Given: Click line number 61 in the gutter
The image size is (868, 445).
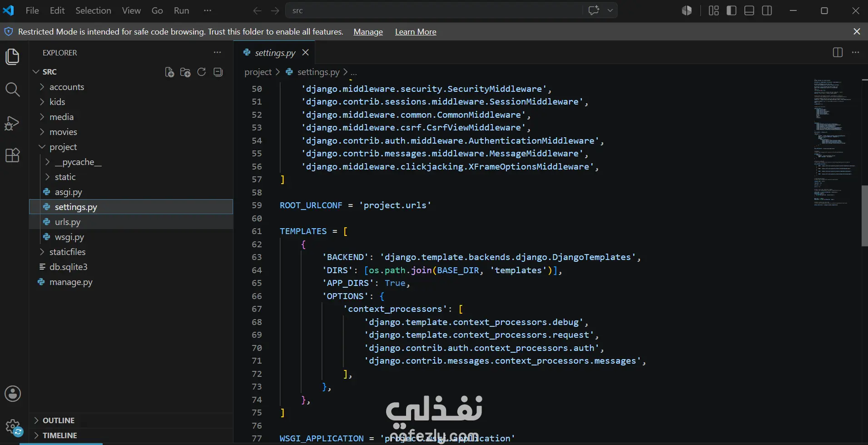Looking at the screenshot, I should [x=257, y=231].
